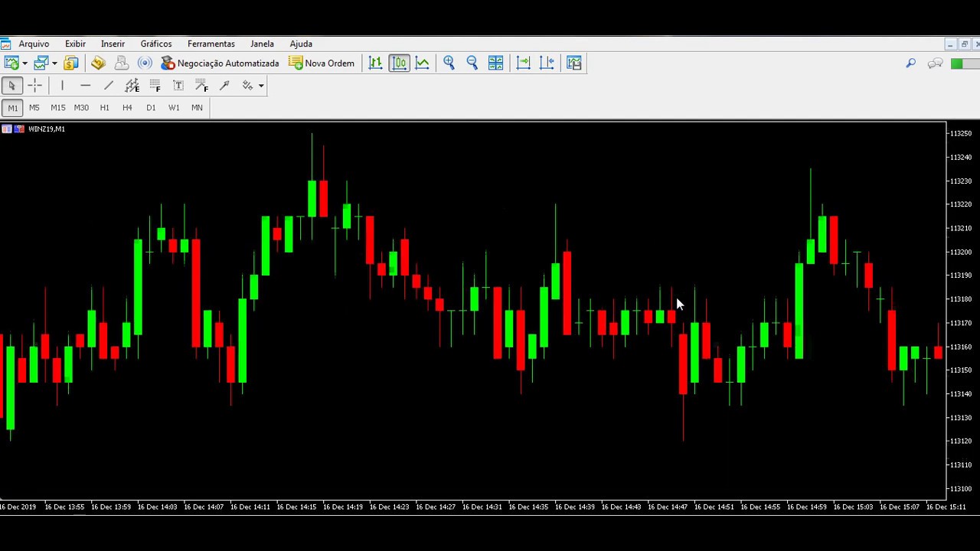Toggle chart auto scroll
The image size is (980, 551).
[524, 63]
